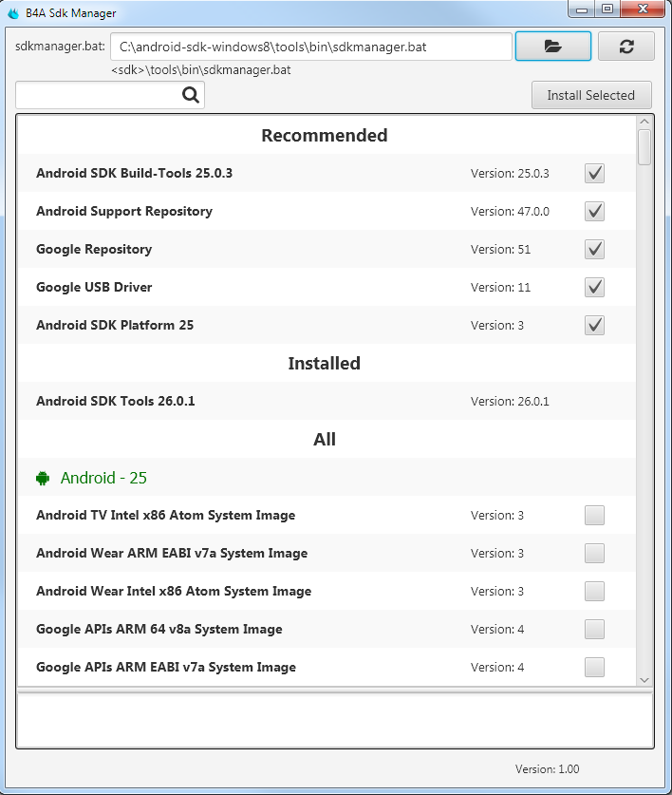Click Version: 51 text
The width and height of the screenshot is (672, 795).
[x=501, y=250]
